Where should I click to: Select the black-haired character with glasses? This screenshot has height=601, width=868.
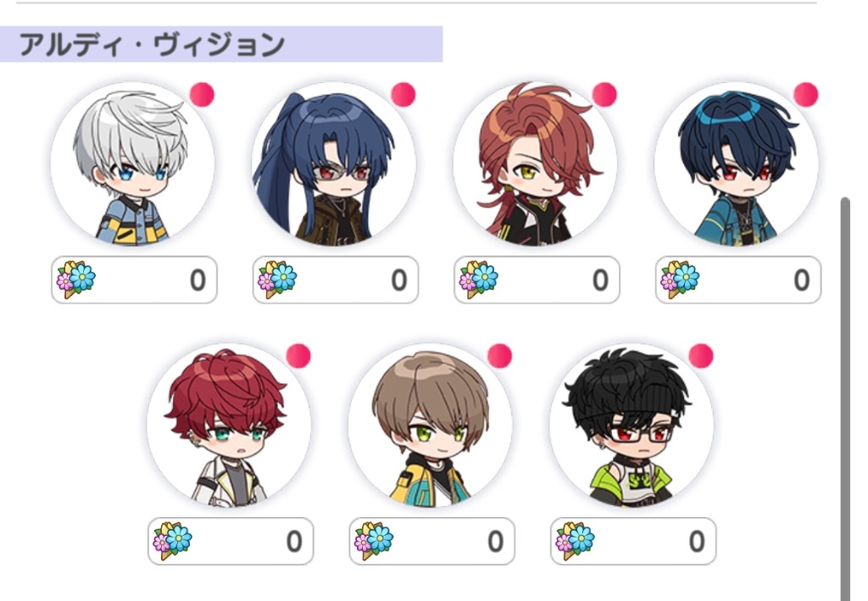(x=632, y=425)
